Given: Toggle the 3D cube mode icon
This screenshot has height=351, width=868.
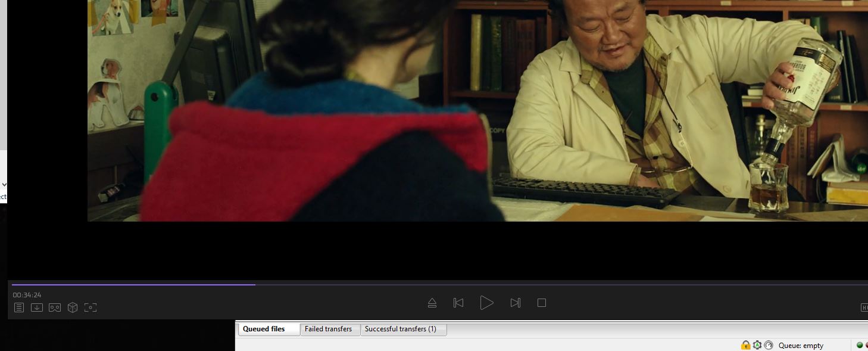Looking at the screenshot, I should click(73, 307).
